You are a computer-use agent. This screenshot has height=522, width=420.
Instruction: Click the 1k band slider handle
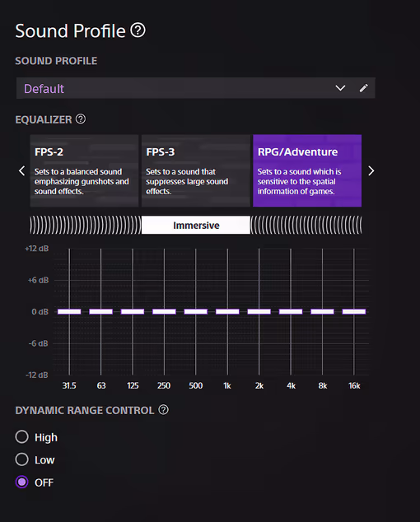point(227,311)
